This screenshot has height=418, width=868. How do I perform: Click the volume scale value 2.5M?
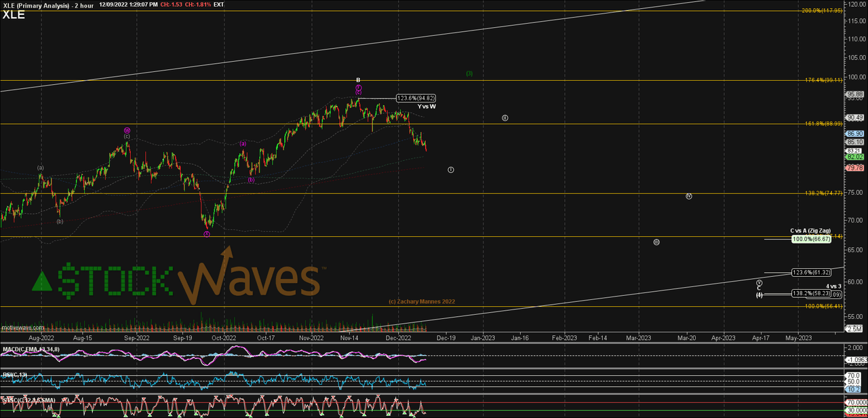tap(856, 329)
